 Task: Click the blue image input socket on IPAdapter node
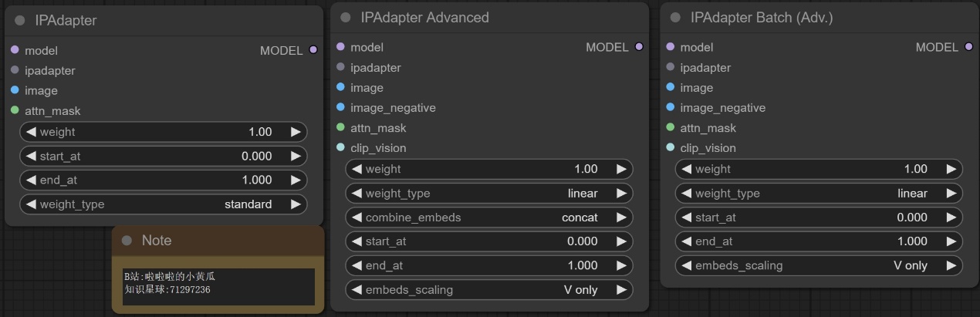pyautogui.click(x=15, y=90)
